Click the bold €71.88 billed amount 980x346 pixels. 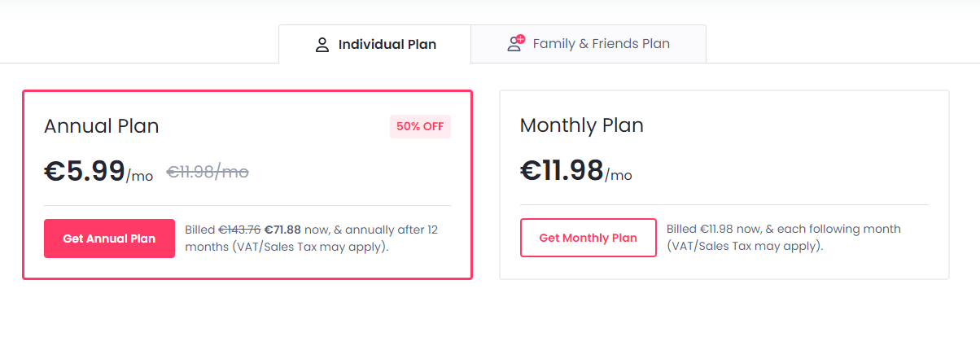click(282, 230)
